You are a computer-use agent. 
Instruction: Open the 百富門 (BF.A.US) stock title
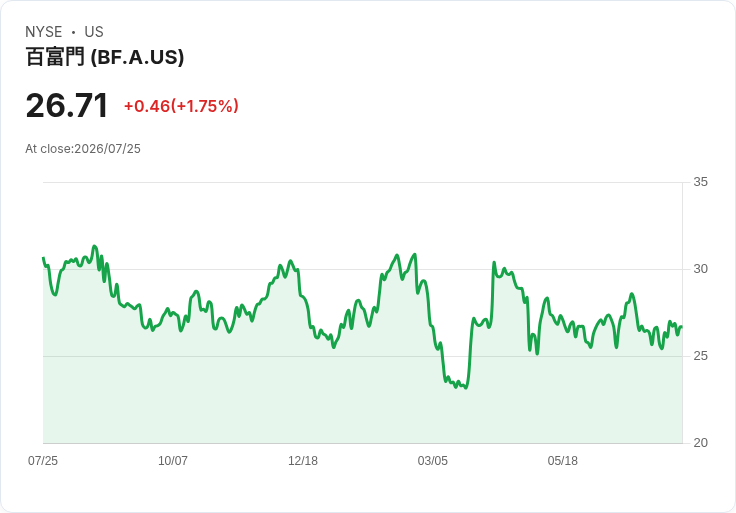[105, 57]
